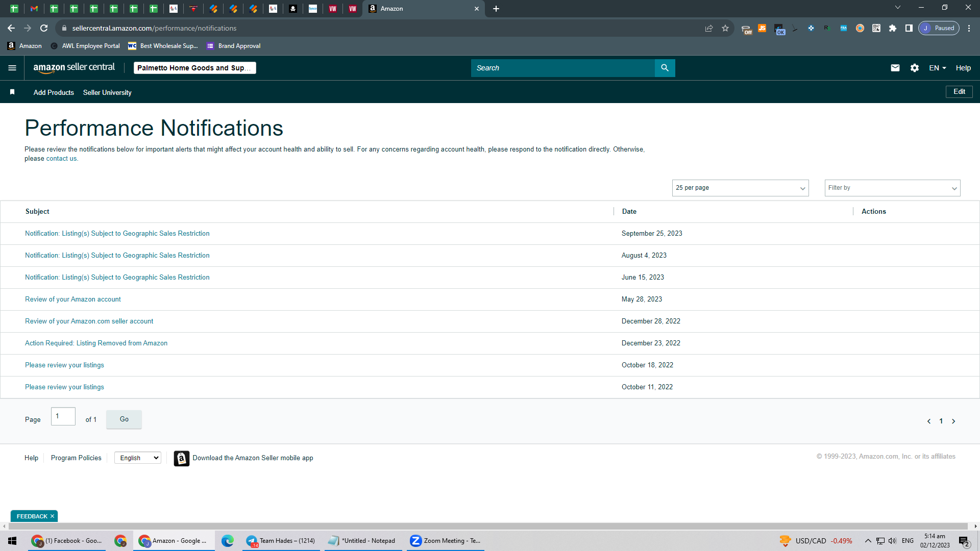Click the Go pagination button
The height and width of the screenshot is (551, 980).
[124, 419]
